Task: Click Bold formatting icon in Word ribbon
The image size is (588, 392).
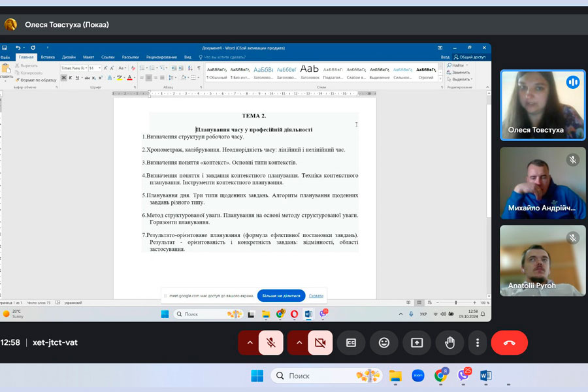Action: click(x=63, y=78)
